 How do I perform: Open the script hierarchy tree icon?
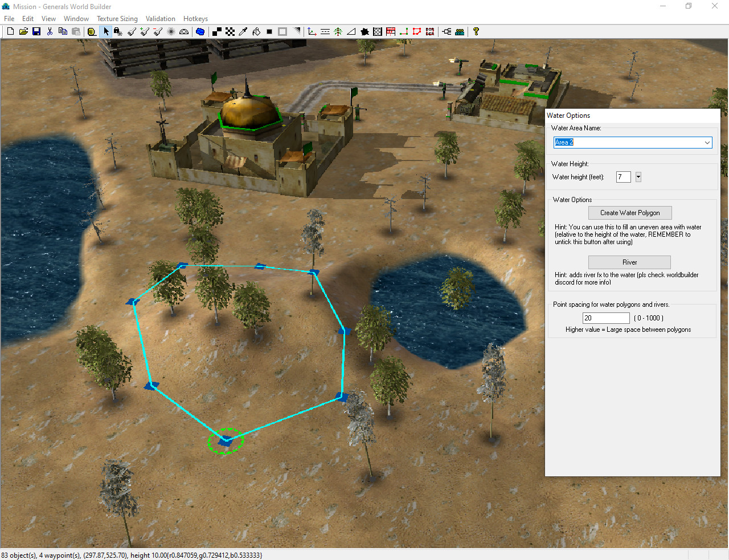[x=447, y=31]
